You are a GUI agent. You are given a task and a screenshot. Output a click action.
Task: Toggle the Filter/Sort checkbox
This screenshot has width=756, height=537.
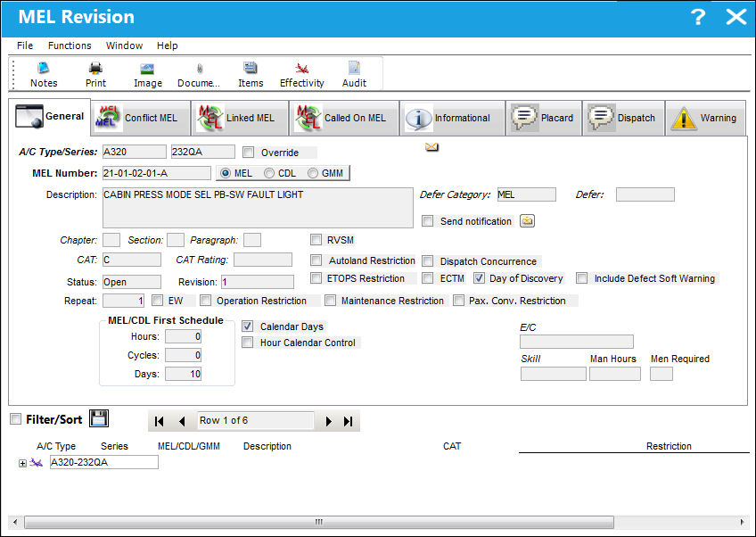click(x=16, y=418)
